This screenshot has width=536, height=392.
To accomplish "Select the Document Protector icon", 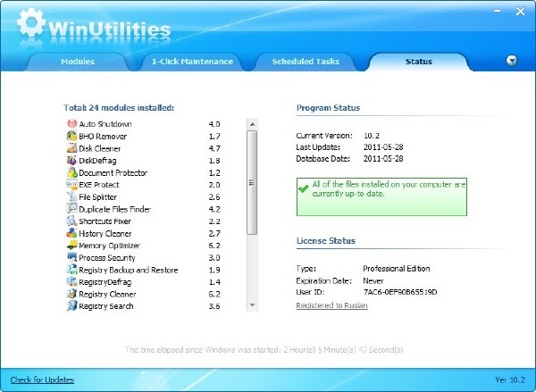I will [x=71, y=172].
